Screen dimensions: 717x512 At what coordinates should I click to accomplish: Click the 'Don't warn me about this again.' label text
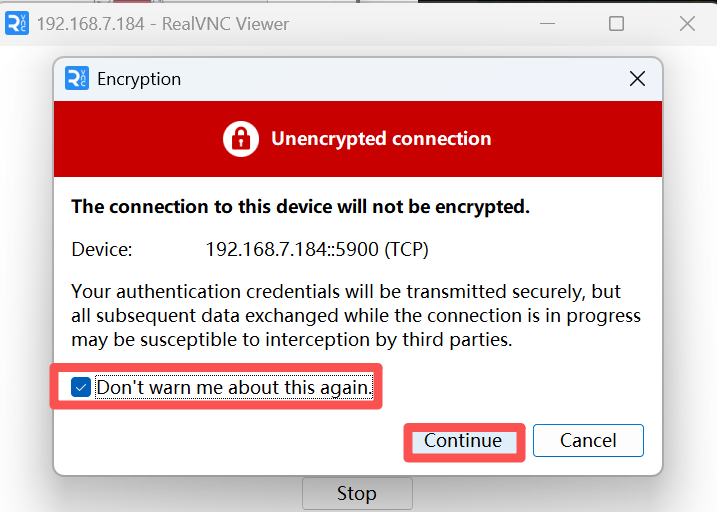click(234, 387)
